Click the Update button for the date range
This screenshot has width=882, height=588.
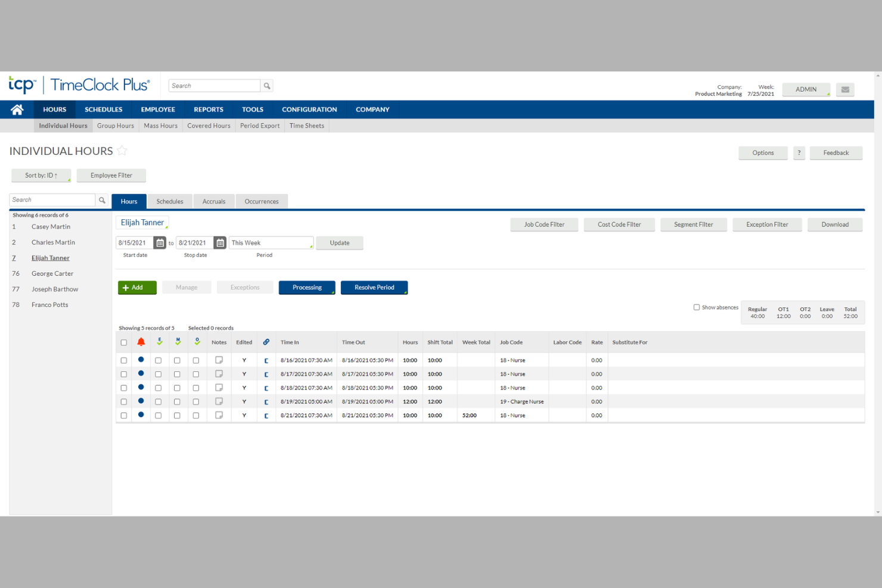click(339, 242)
